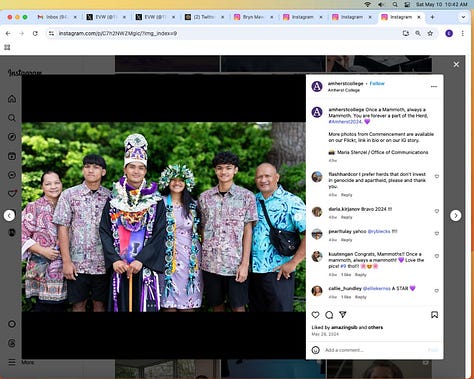Reply to pearltulay's comment
This screenshot has width=474, height=379.
347,240
